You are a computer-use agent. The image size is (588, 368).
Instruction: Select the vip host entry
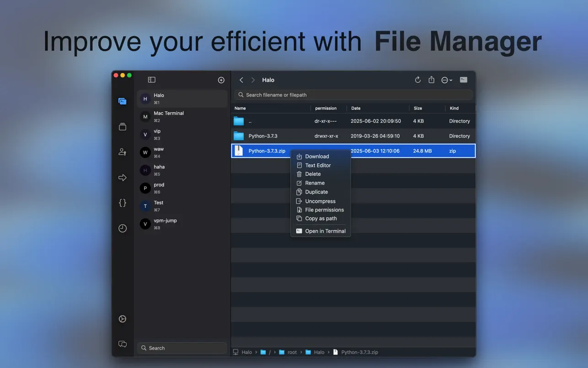point(182,134)
